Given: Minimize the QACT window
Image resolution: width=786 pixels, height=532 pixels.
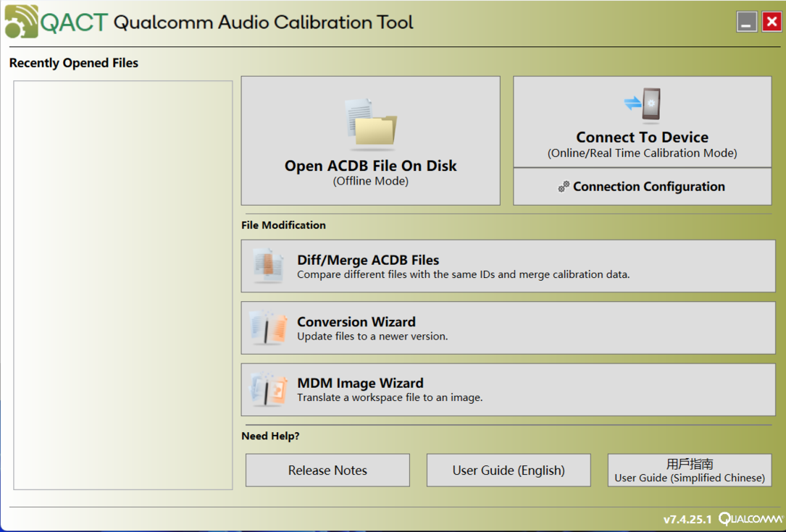Looking at the screenshot, I should [746, 22].
